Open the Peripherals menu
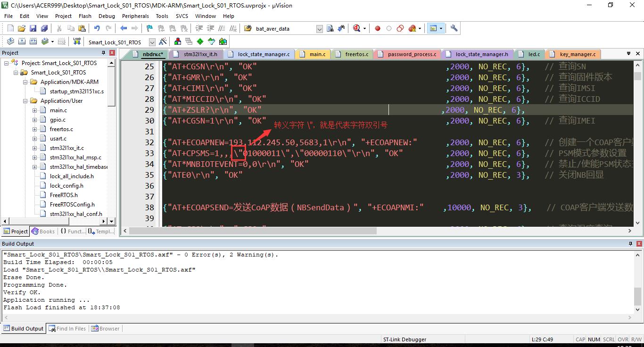Viewport: 644px width, 347px height. pos(135,16)
